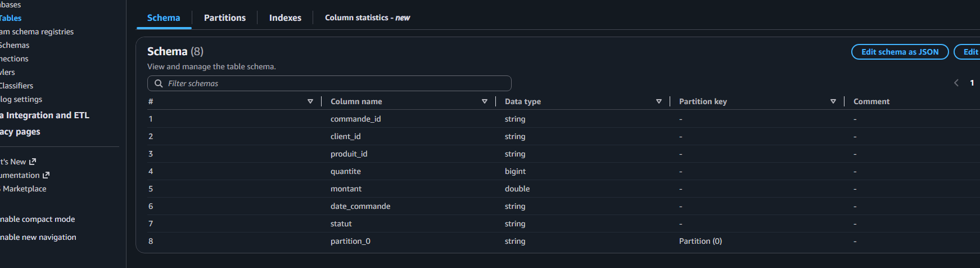Expand Legacy pages section
Image resolution: width=980 pixels, height=268 pixels.
20,131
